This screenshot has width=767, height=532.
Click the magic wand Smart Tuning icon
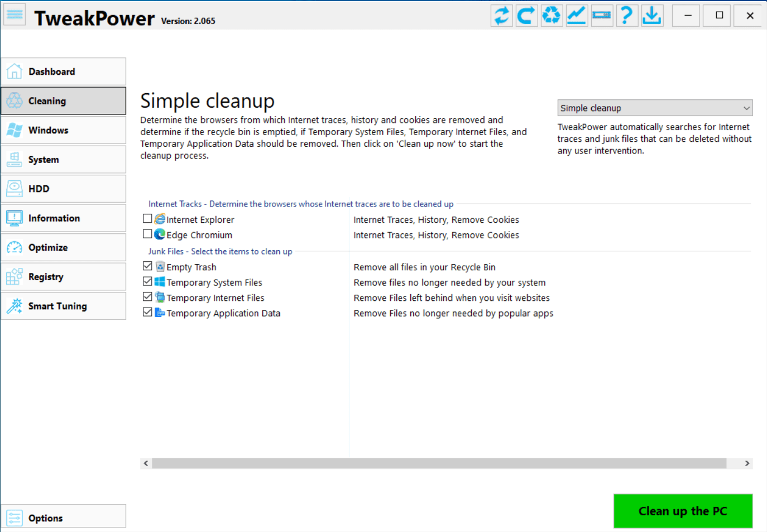tap(15, 306)
